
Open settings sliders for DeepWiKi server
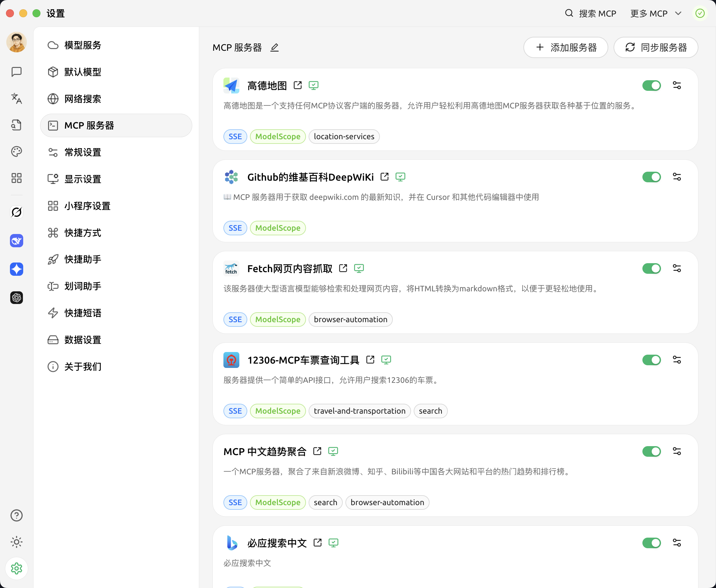coord(677,177)
